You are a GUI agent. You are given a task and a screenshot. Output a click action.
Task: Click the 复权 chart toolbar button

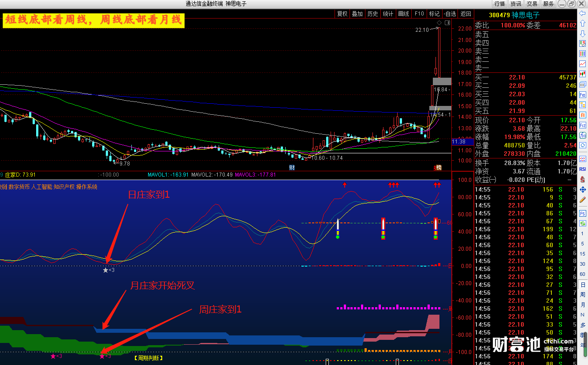click(x=342, y=14)
